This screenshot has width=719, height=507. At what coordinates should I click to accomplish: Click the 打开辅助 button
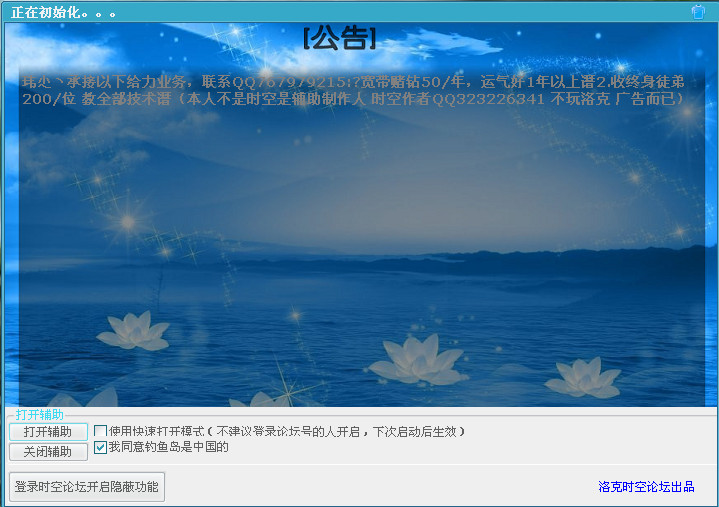pos(48,431)
